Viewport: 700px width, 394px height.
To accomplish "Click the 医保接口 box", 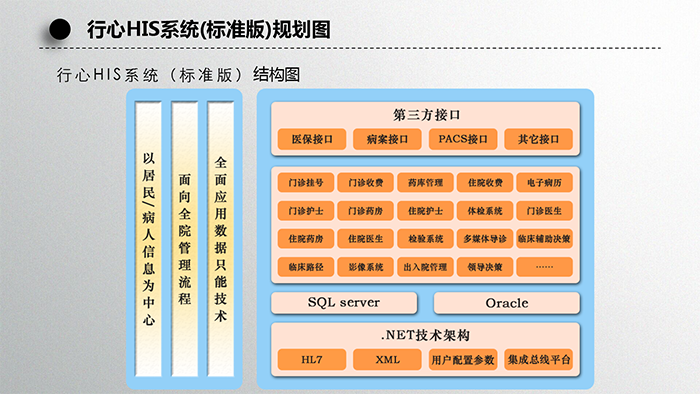I will (312, 139).
